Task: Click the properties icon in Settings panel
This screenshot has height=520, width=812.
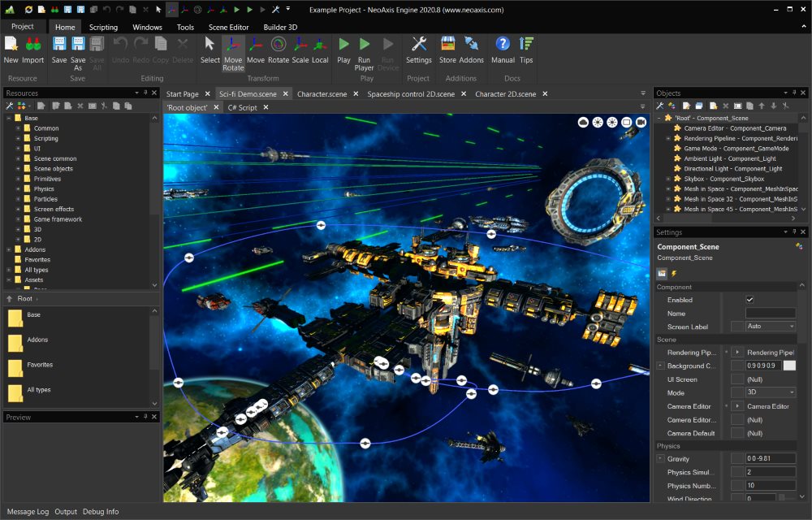Action: [x=662, y=273]
